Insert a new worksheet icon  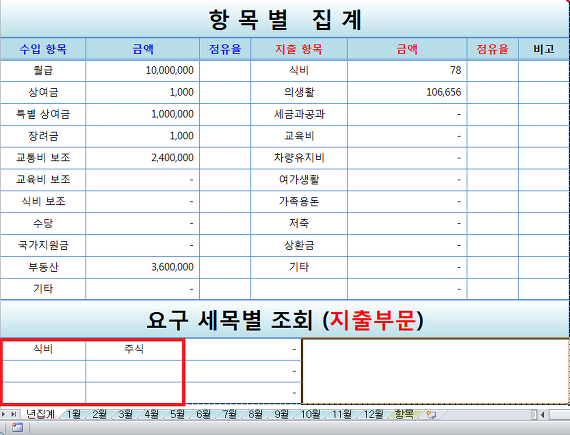(x=431, y=415)
